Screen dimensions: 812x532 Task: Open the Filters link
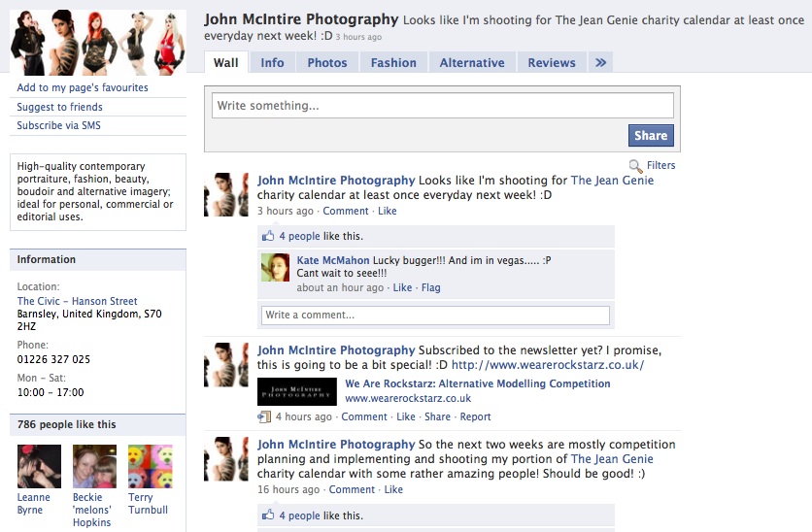(660, 165)
